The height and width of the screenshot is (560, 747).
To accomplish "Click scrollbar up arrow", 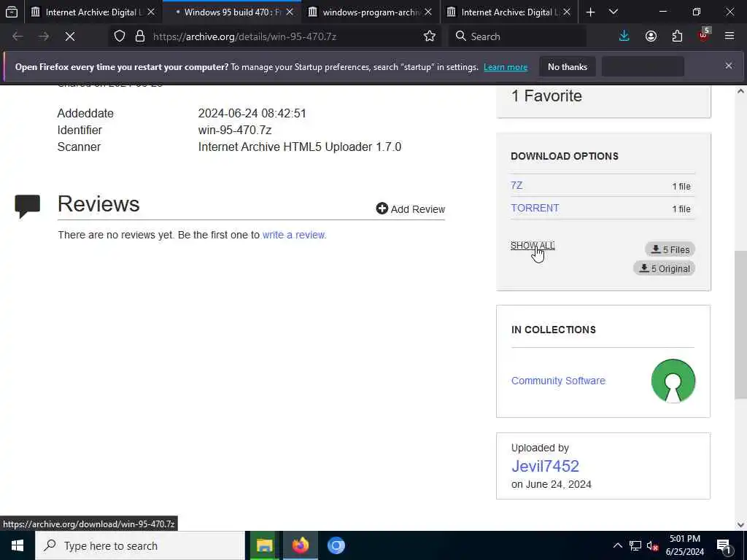I will (x=740, y=91).
